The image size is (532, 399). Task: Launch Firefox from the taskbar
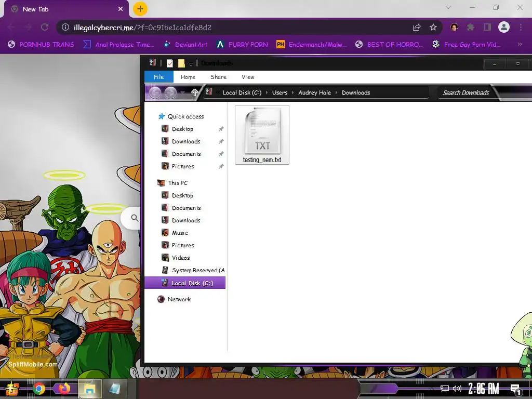(64, 389)
